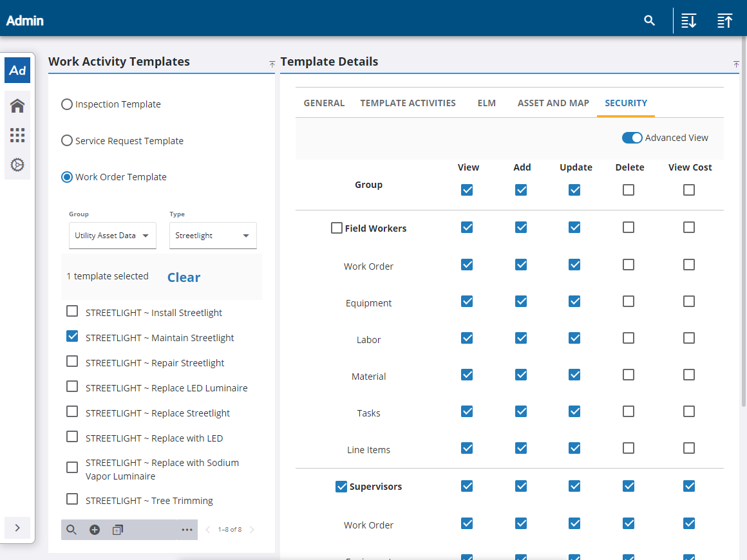Open the Group dropdown showing Utility Asset Data

pos(112,236)
